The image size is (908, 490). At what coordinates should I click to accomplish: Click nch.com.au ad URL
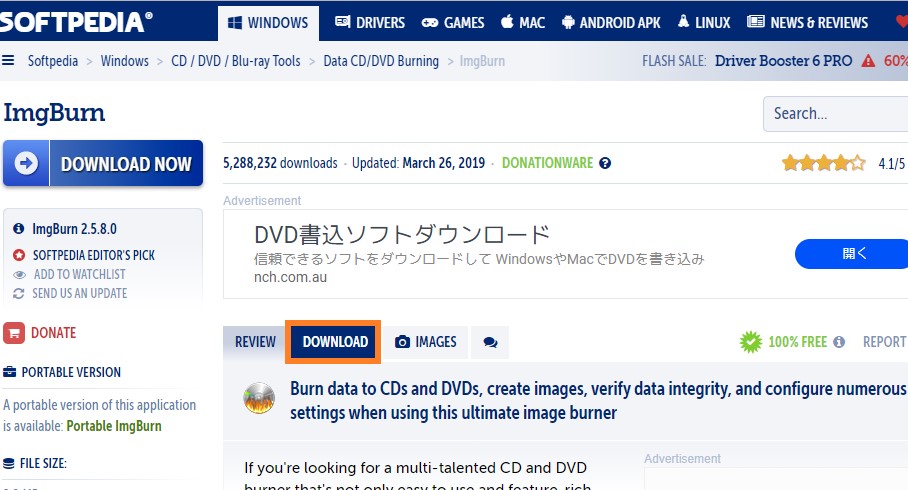point(290,277)
